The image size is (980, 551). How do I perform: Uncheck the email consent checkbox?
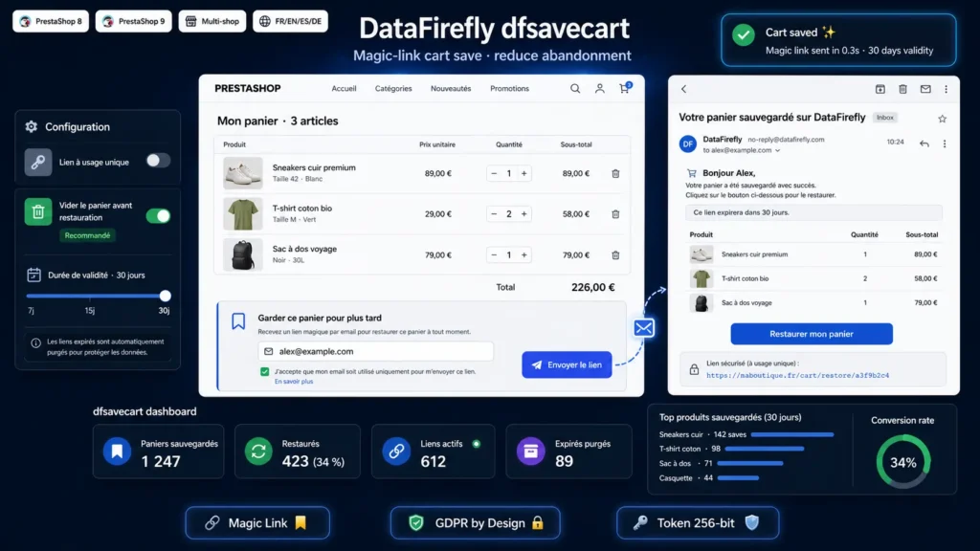pos(265,372)
